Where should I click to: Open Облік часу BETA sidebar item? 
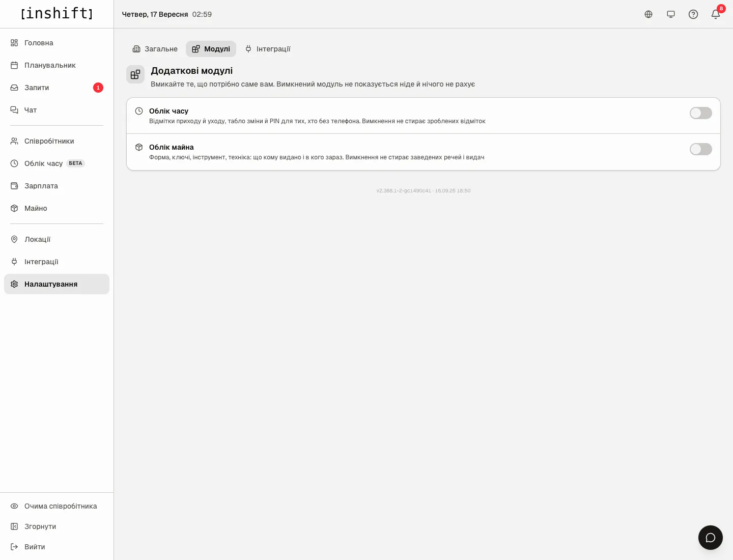click(57, 163)
